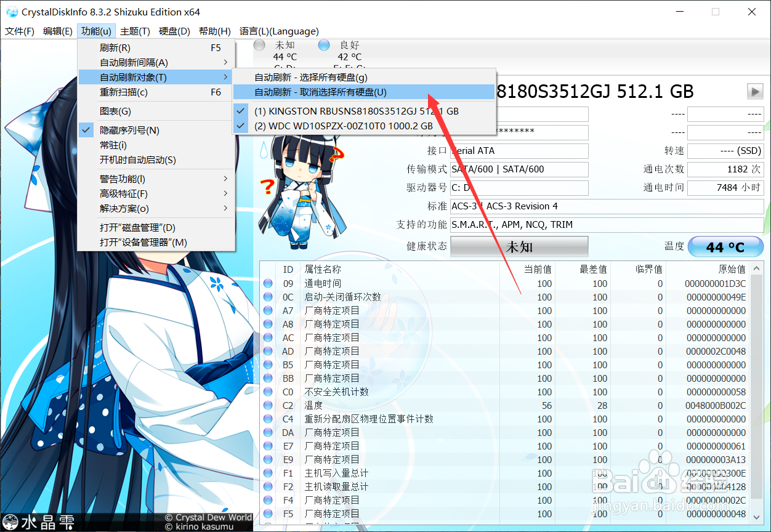Click the 通电次数 1182 次 field
This screenshot has height=532, width=771.
[x=725, y=169]
